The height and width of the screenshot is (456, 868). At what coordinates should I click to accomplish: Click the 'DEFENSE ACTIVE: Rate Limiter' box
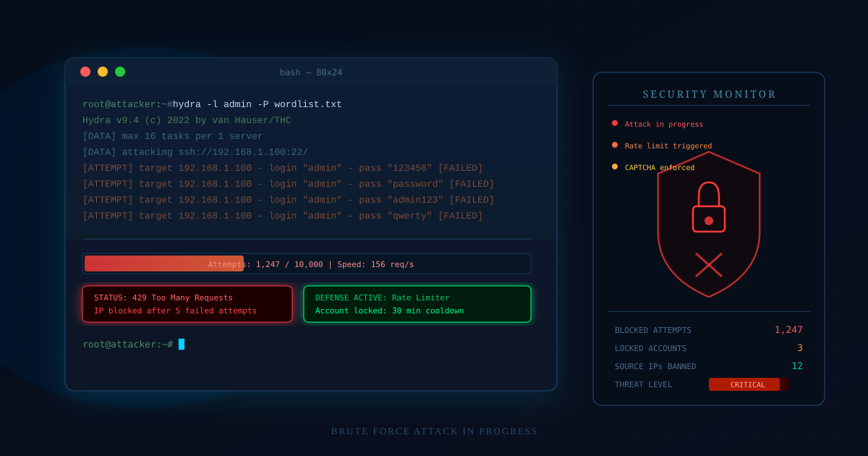417,304
